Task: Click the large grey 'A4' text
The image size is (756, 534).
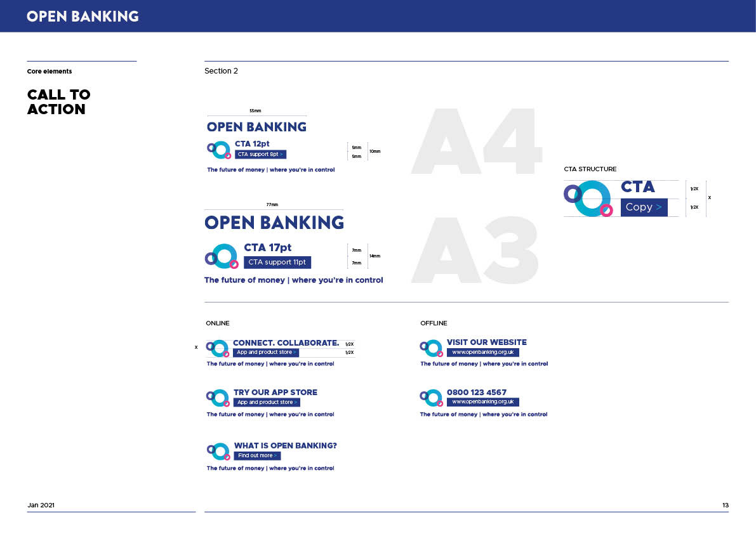Action: [477, 141]
